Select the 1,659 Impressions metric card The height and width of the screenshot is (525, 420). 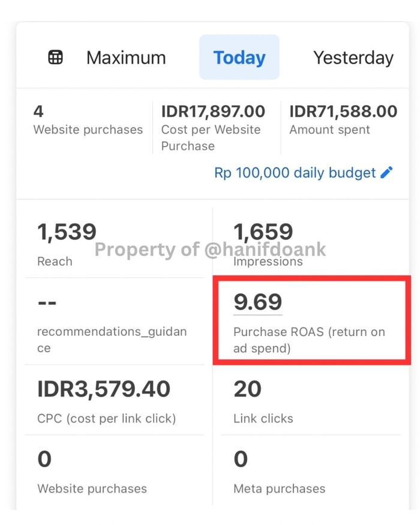pos(310,244)
